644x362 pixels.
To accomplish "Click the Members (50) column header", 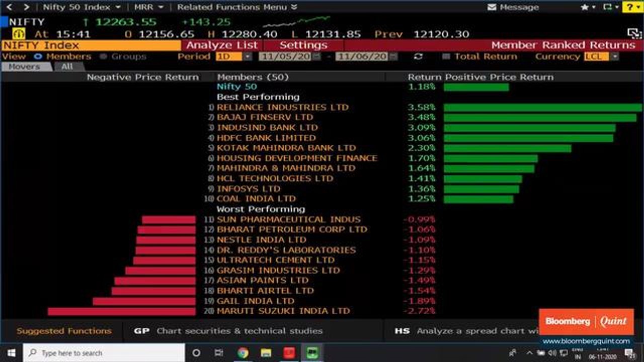I will [253, 77].
